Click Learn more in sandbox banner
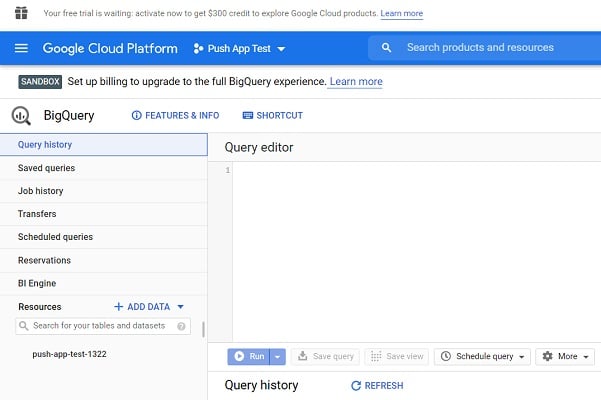Viewport: 601px width, 400px height. pos(356,82)
